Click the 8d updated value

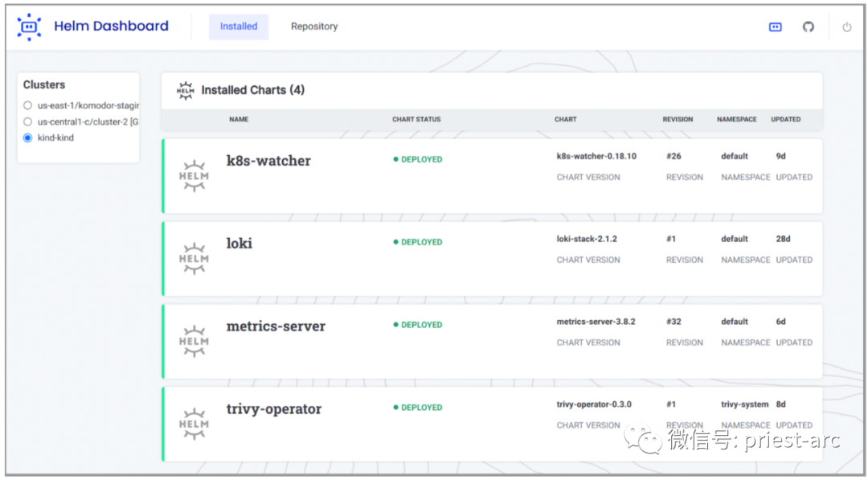780,404
